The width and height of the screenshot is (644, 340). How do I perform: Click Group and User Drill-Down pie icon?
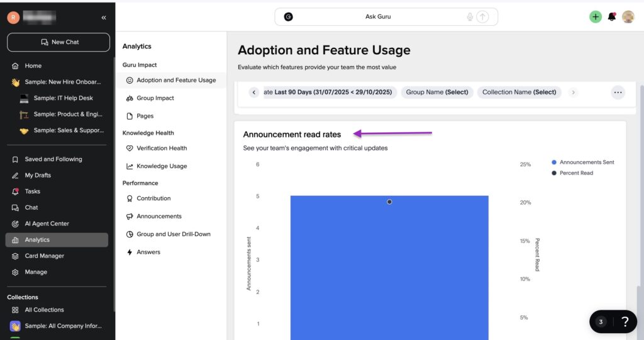click(130, 234)
